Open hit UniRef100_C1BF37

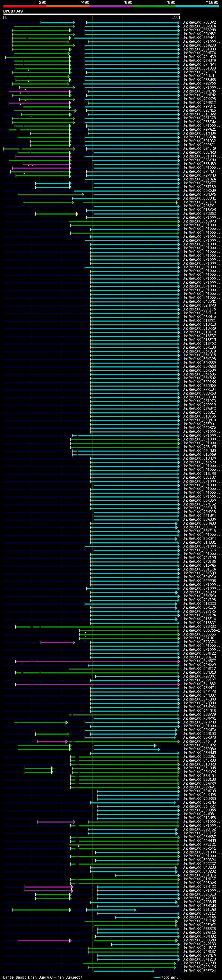coord(199,336)
